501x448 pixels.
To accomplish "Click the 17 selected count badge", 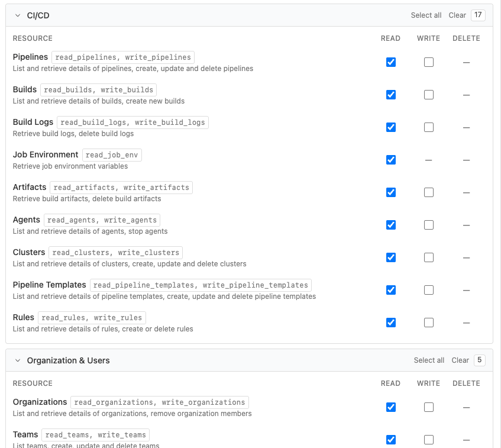I will (478, 15).
